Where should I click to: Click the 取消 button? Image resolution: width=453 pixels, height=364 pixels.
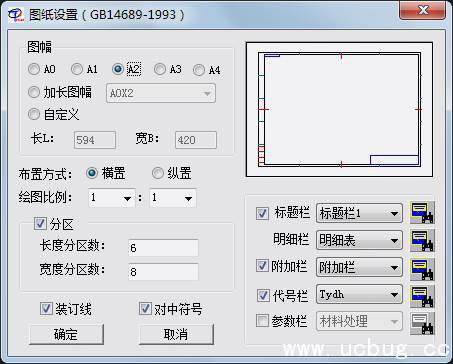176,334
